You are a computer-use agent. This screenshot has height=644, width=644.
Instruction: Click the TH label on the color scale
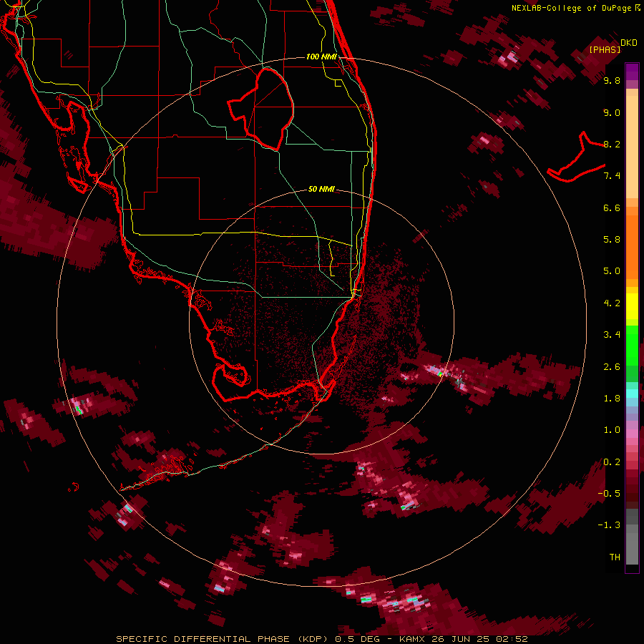615,557
